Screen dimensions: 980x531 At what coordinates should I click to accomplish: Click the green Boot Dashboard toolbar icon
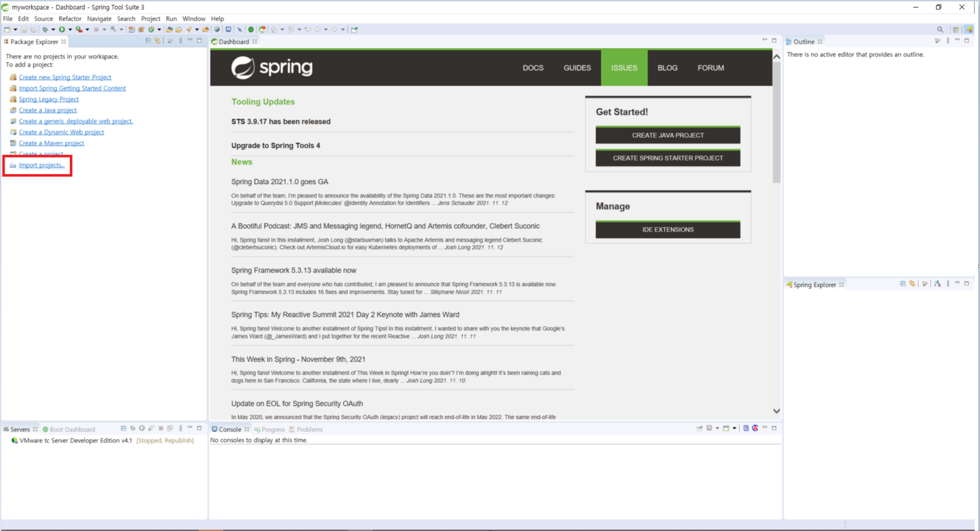(x=251, y=29)
